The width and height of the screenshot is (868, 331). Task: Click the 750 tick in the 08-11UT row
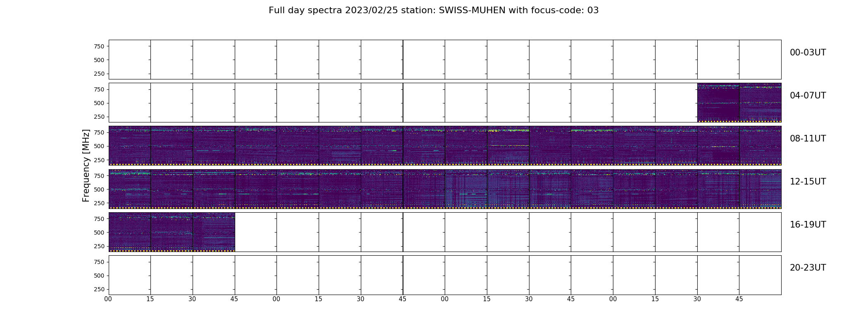[x=99, y=132]
